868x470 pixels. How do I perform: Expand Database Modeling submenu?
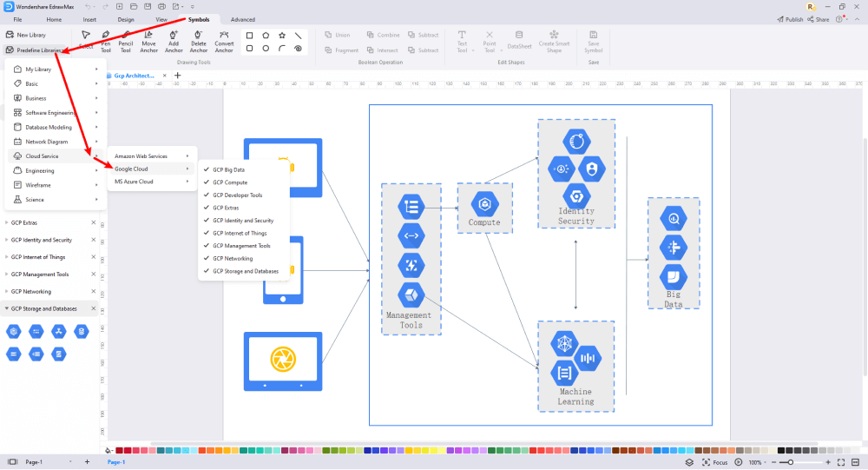(x=56, y=127)
